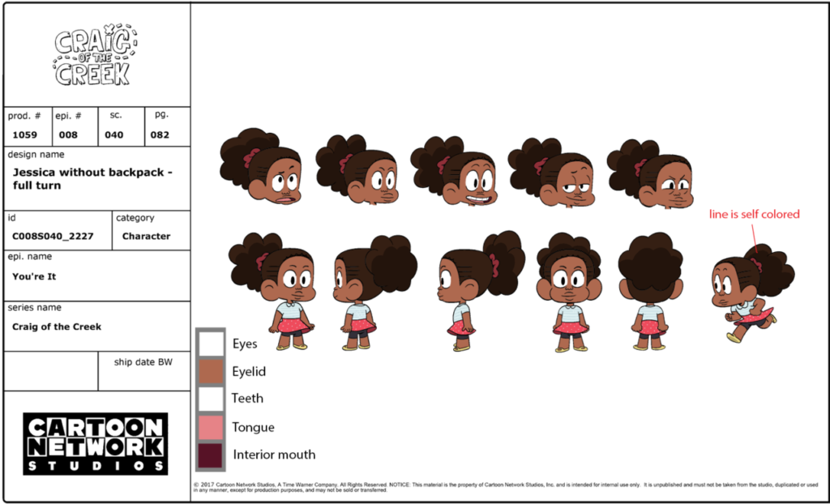Click the front-facing full-body pose
Viewport: 830px width, 504px height.
(569, 293)
